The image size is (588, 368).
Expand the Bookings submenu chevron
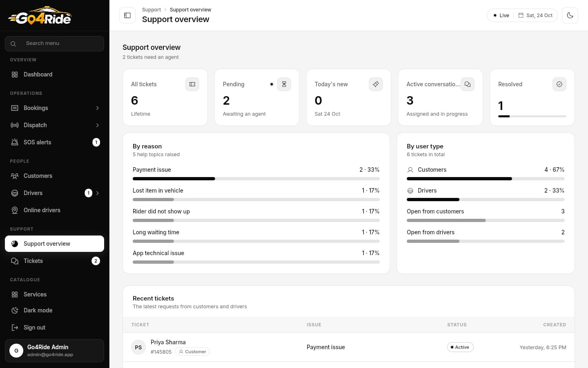(98, 108)
